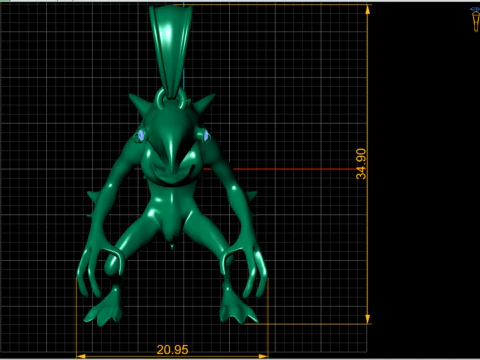Click the 20.95 width dimension label
The width and height of the screenshot is (480, 360).
(x=172, y=350)
